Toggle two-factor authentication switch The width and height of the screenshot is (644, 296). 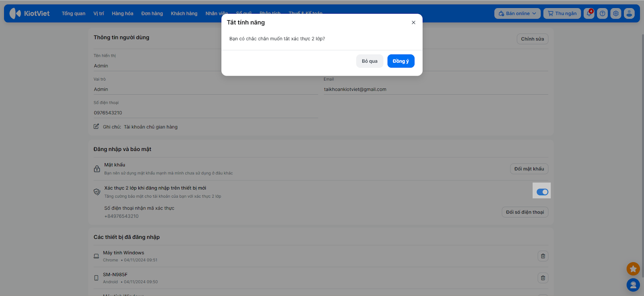tap(542, 192)
